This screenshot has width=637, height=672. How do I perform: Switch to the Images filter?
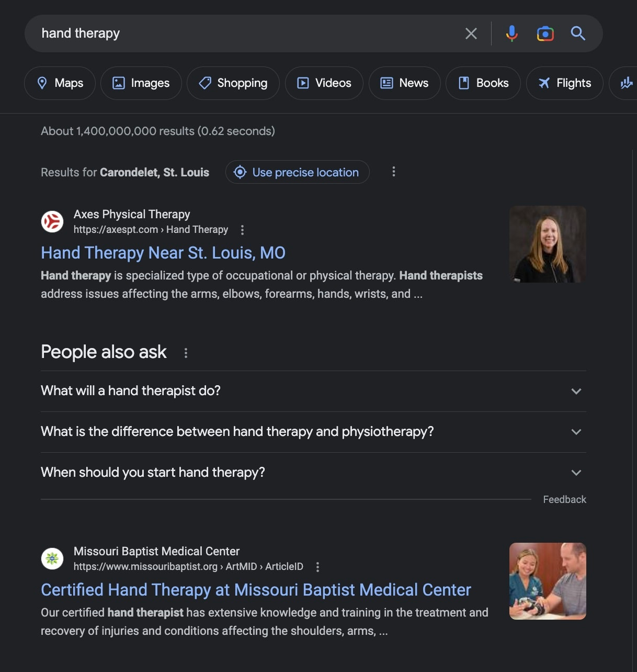141,83
